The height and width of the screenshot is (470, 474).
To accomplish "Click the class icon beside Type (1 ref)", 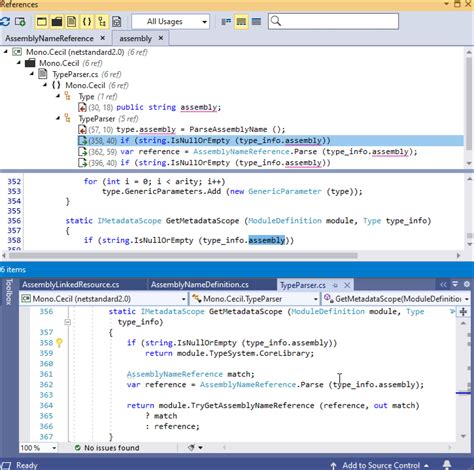I will click(68, 96).
